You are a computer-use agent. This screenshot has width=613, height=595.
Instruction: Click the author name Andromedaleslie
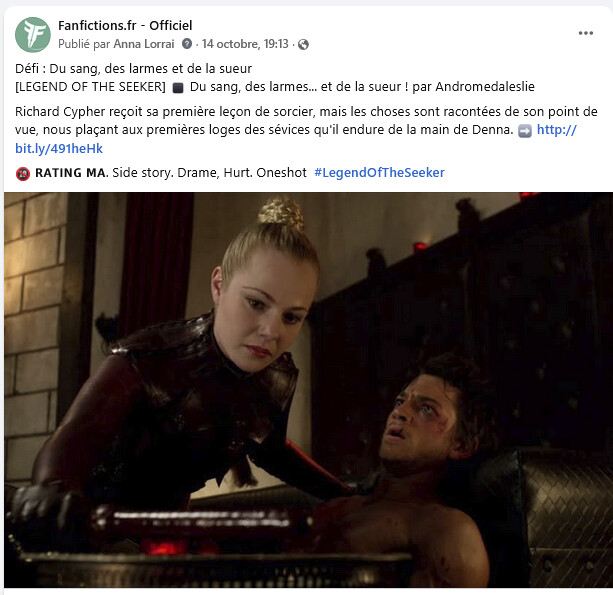(485, 87)
